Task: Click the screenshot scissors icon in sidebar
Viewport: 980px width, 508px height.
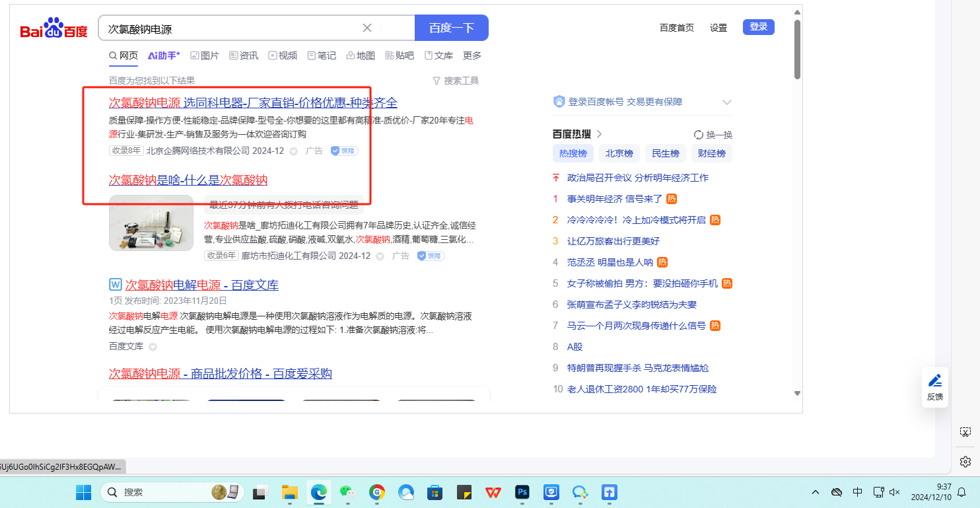Action: [965, 432]
